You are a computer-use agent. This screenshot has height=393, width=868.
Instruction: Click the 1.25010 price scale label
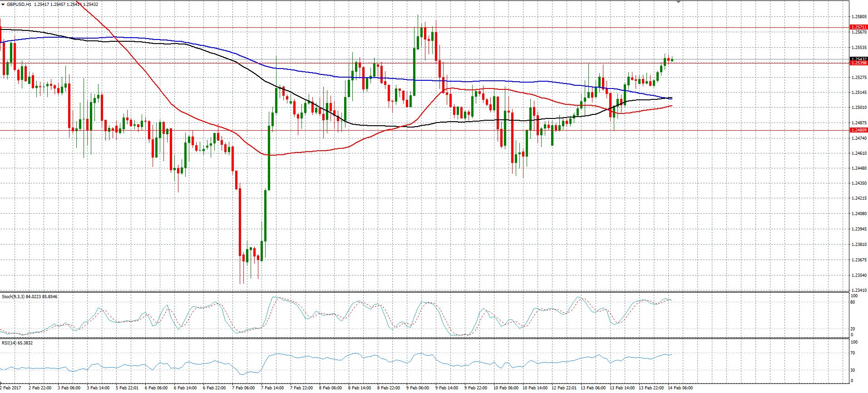[859, 108]
